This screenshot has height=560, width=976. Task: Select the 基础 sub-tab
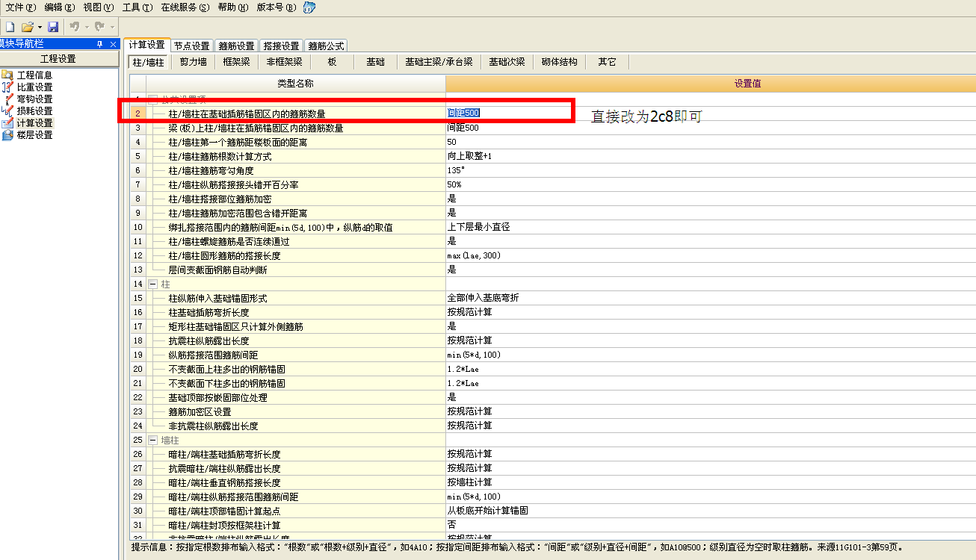(x=375, y=62)
